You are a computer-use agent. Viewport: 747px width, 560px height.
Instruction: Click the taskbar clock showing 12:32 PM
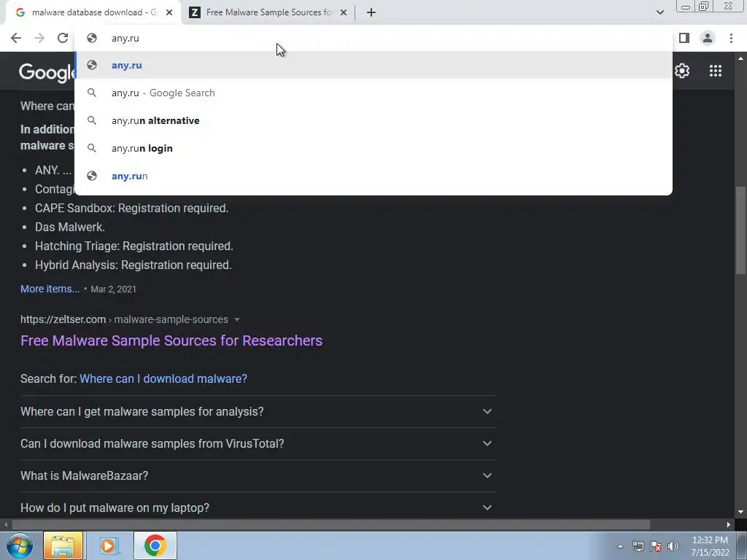click(x=710, y=546)
